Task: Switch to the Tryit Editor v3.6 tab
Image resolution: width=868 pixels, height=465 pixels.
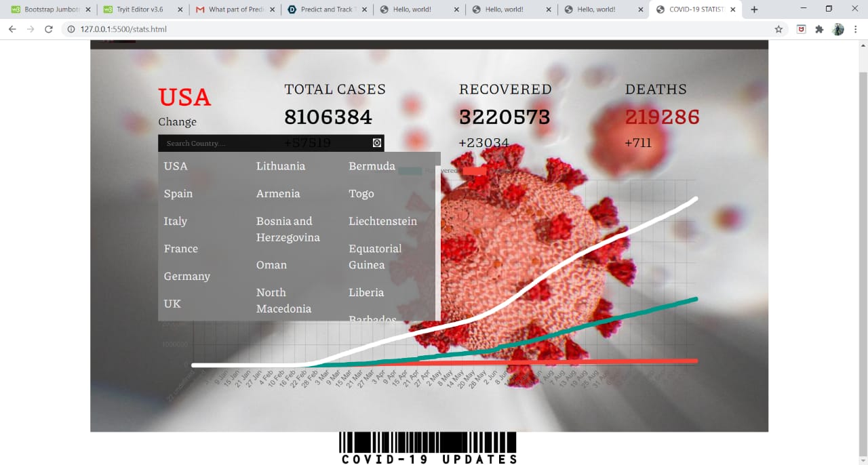Action: coord(142,9)
